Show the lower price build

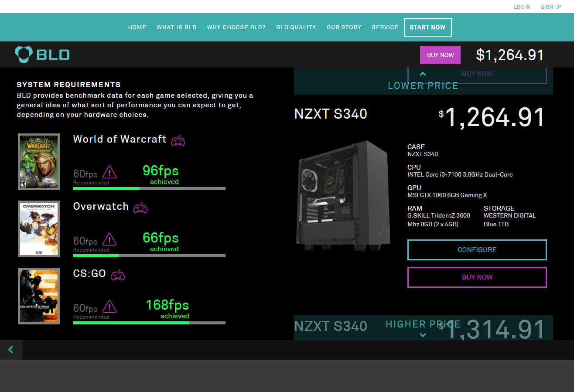coord(423,81)
